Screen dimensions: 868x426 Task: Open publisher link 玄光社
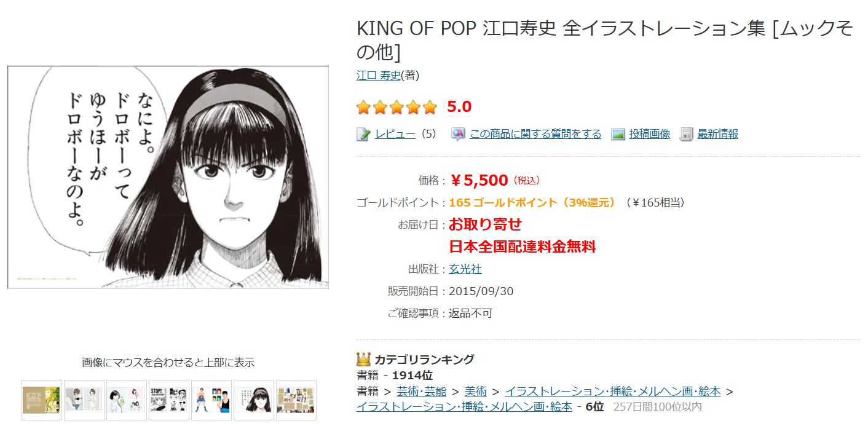465,269
